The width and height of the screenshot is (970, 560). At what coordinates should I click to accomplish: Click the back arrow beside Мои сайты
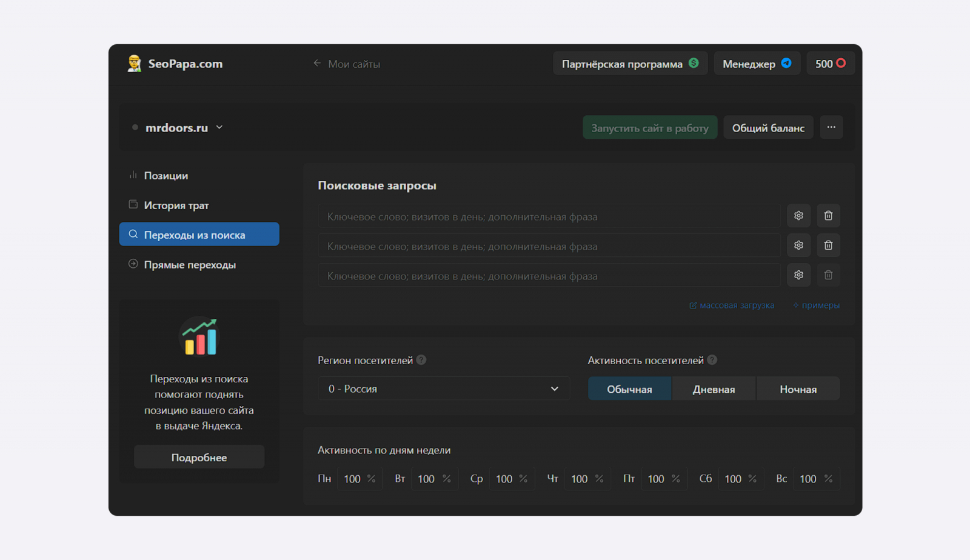tap(317, 64)
